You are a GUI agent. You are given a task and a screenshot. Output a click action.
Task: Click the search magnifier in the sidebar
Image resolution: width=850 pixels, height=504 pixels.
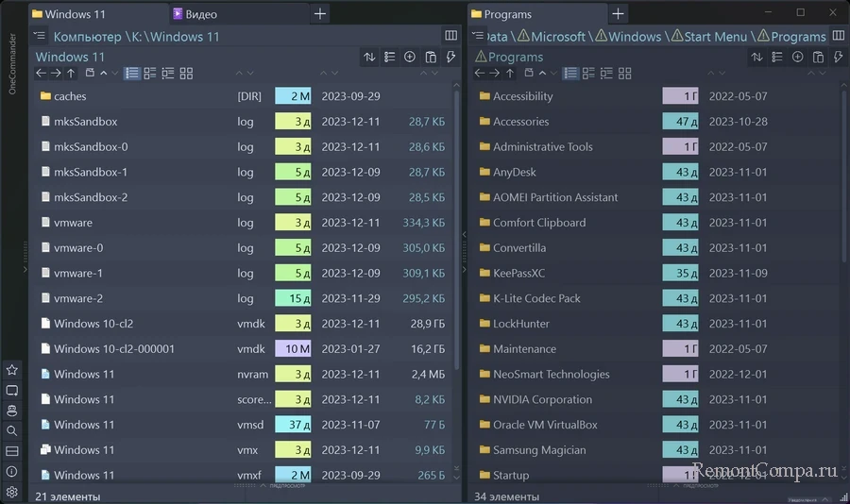[x=12, y=430]
